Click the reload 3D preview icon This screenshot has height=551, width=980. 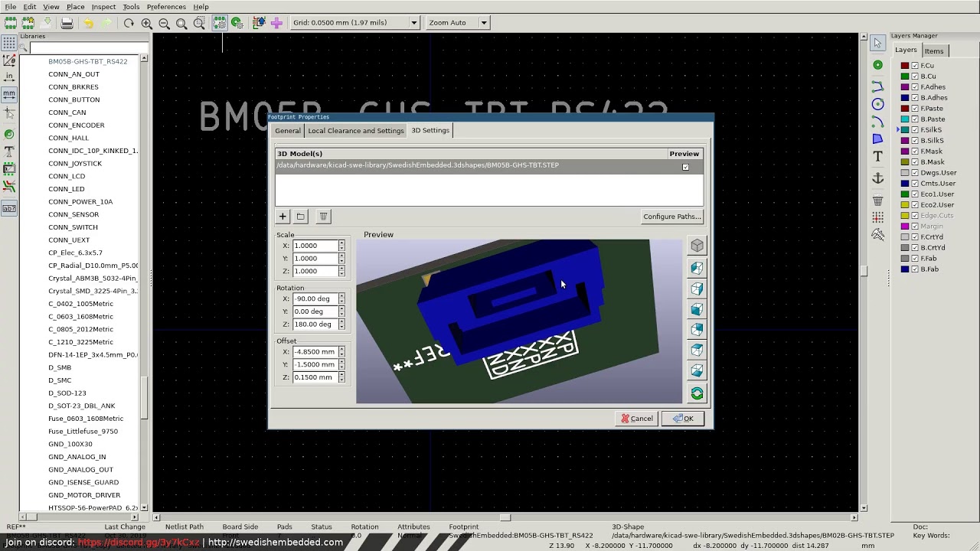(x=697, y=393)
